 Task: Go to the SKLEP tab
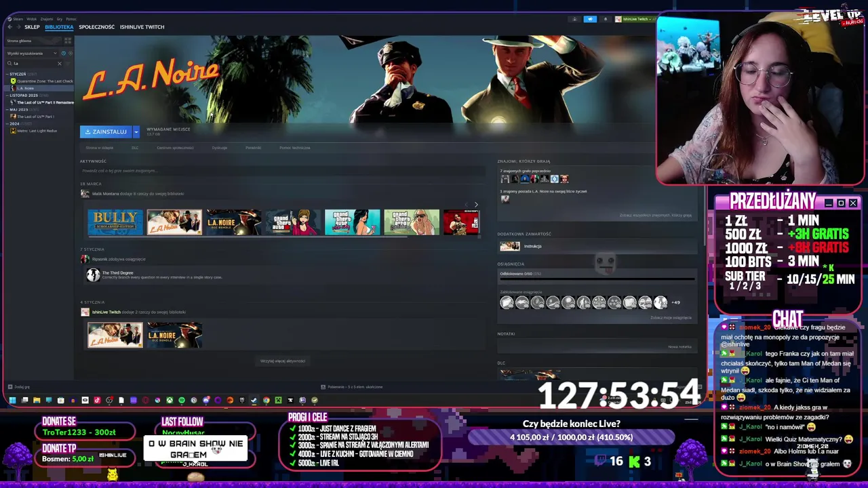32,27
